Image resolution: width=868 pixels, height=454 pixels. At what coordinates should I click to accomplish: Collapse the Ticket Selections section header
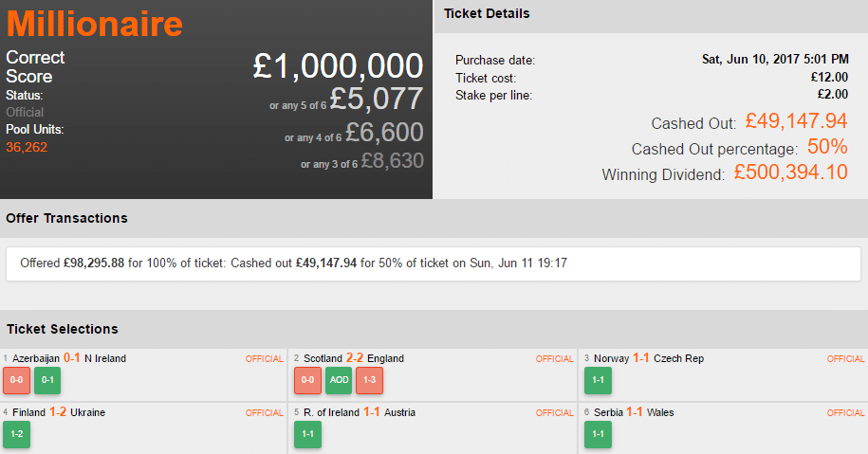[62, 329]
